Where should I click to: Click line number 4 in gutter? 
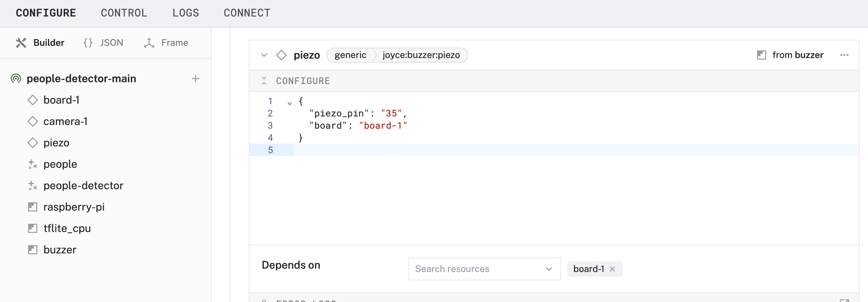270,138
